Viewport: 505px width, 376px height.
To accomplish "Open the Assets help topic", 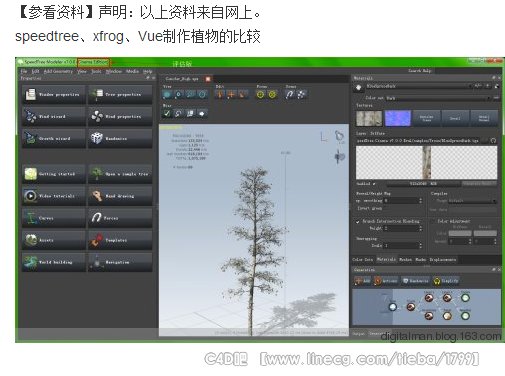I will pos(54,240).
